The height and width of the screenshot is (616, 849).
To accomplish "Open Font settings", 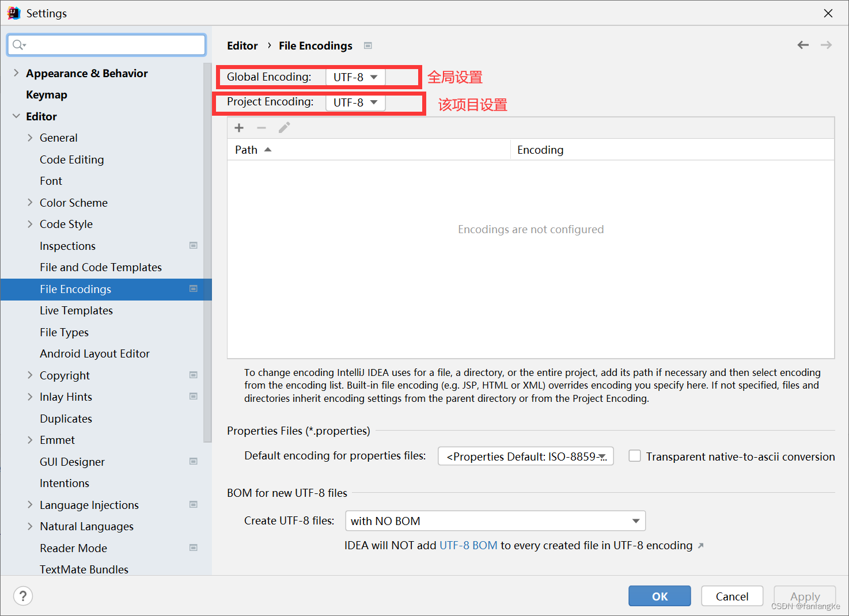I will 51,181.
